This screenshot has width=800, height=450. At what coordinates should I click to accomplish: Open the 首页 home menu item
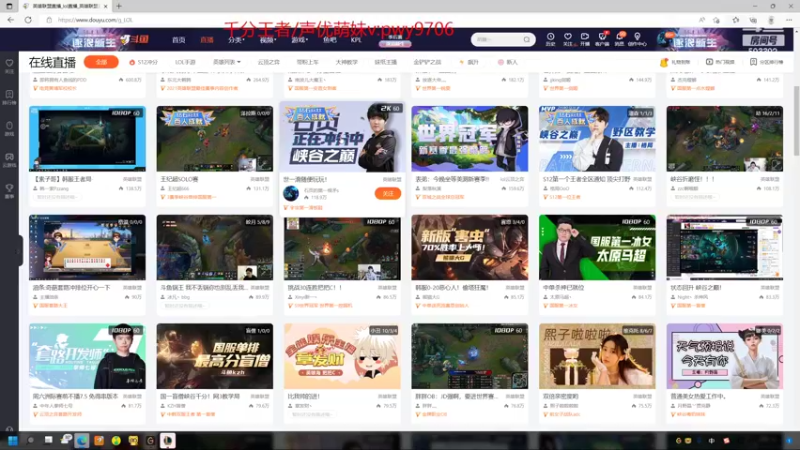click(179, 39)
